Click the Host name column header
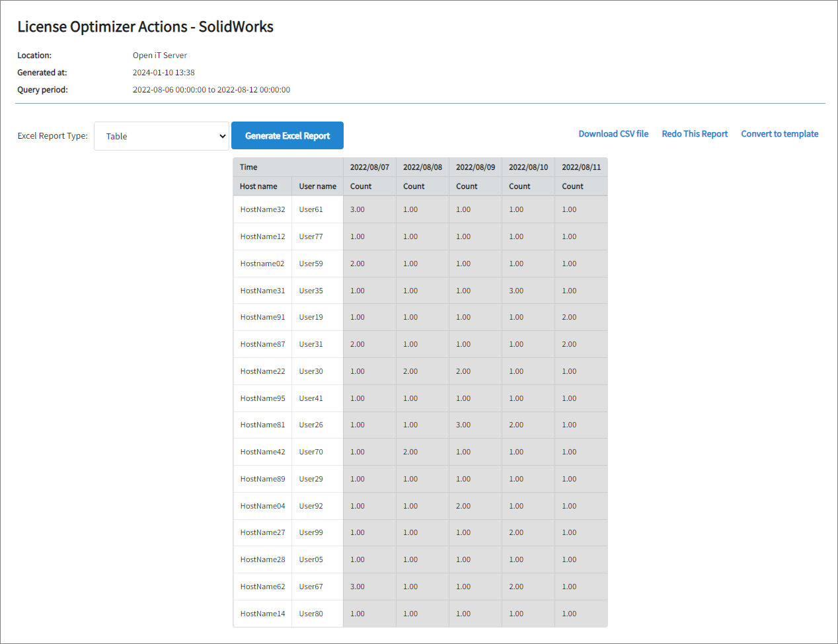Viewport: 838px width, 644px height. click(257, 186)
